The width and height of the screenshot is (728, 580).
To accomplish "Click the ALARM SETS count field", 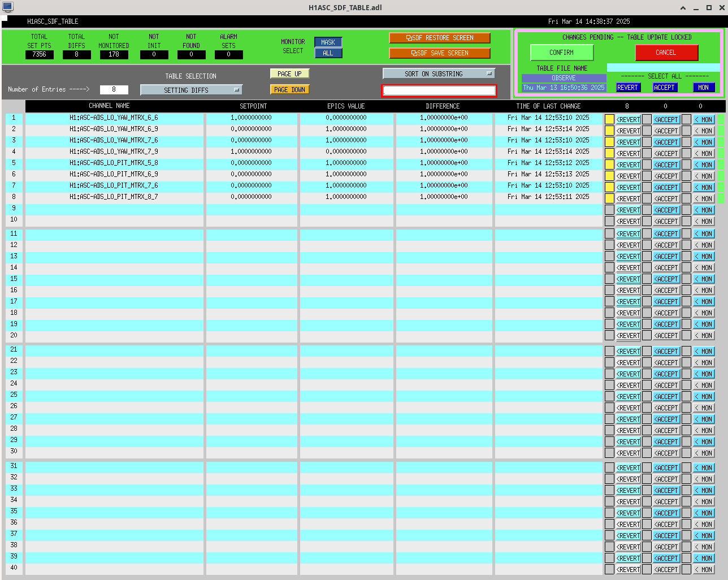I will point(228,55).
